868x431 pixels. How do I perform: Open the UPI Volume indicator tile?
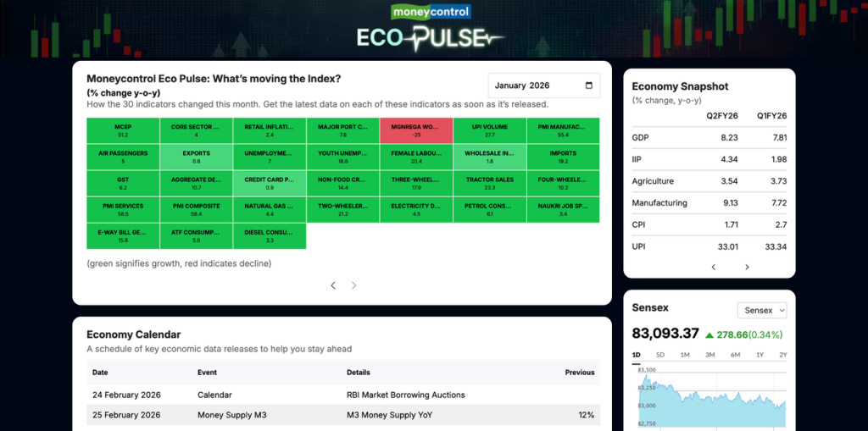point(489,130)
